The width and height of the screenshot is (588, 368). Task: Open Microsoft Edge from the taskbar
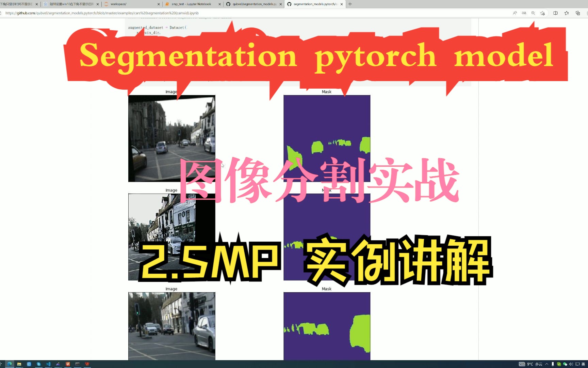pyautogui.click(x=10, y=364)
